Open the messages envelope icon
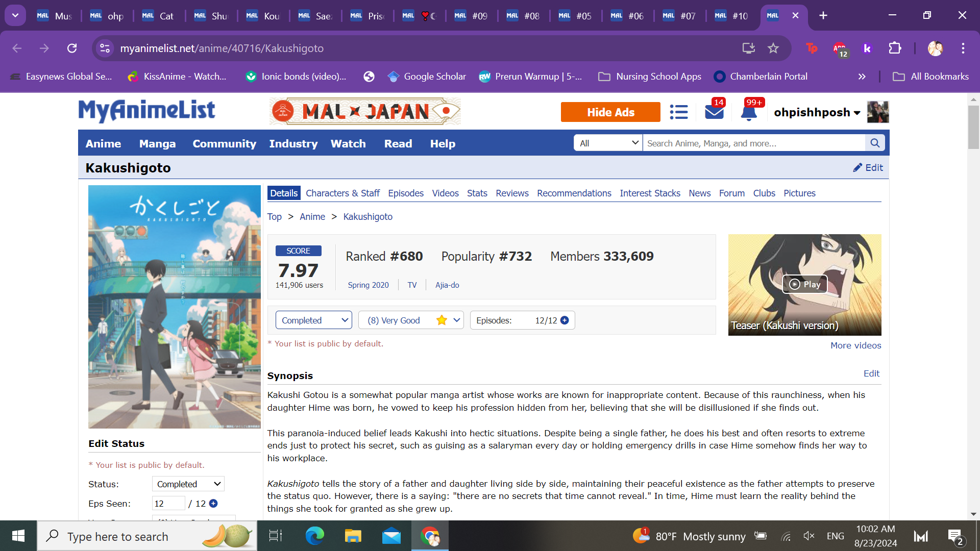 (714, 112)
